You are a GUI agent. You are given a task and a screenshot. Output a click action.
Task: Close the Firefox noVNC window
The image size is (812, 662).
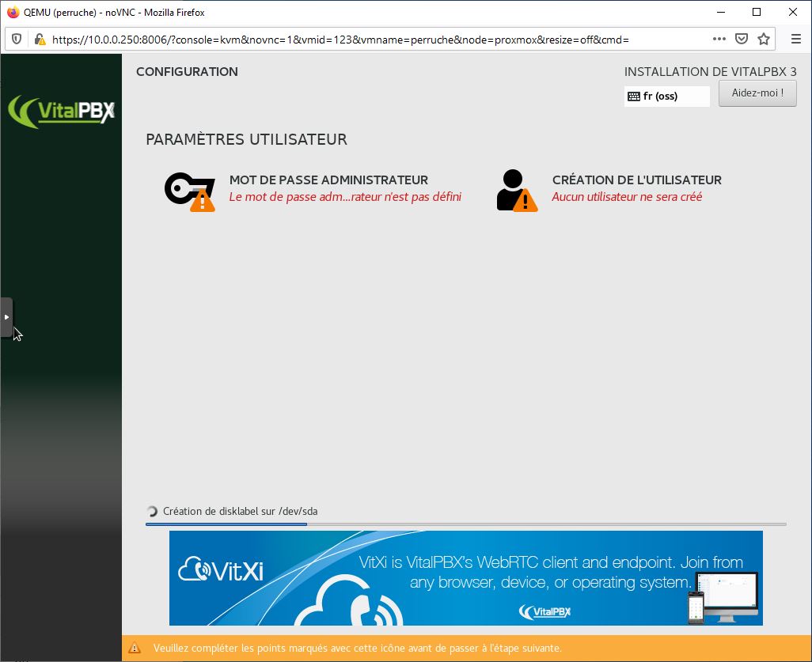click(793, 12)
